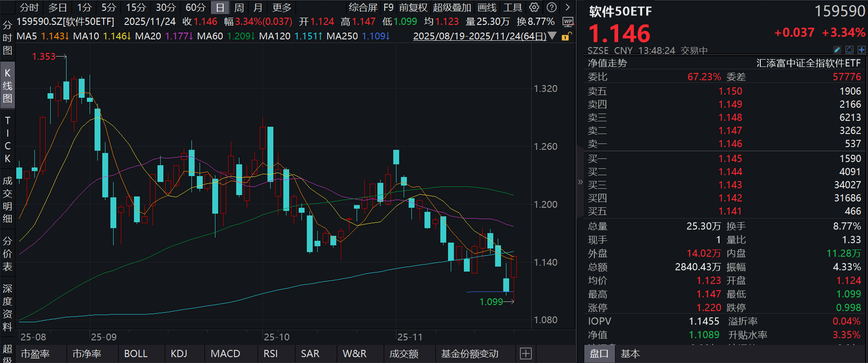Viewport: 868px width, 363px height.
Task: Open the 净值走势 link
Action: click(x=607, y=63)
